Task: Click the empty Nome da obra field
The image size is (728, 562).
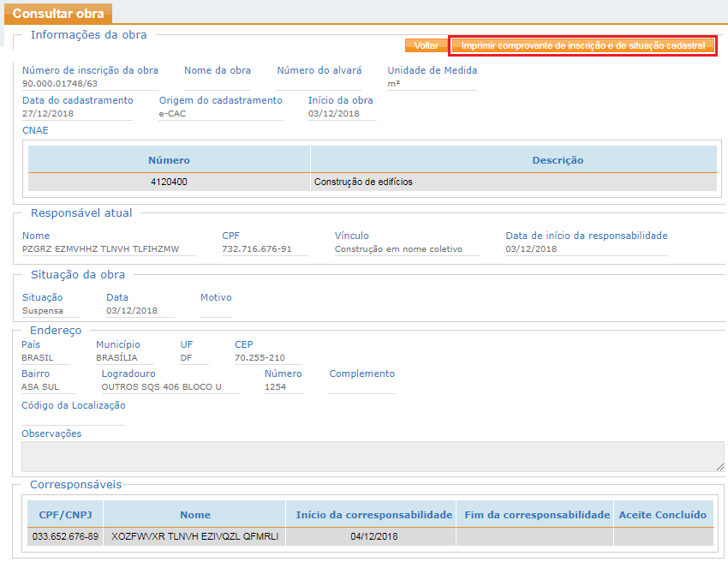Action: click(217, 84)
